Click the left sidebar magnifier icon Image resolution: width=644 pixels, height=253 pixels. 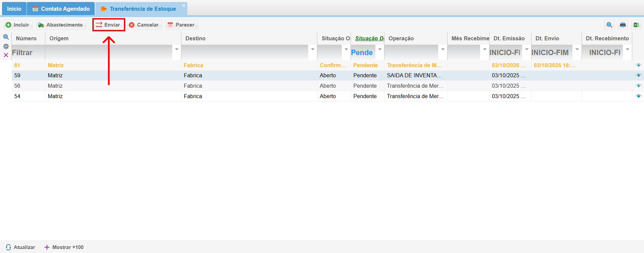click(6, 37)
